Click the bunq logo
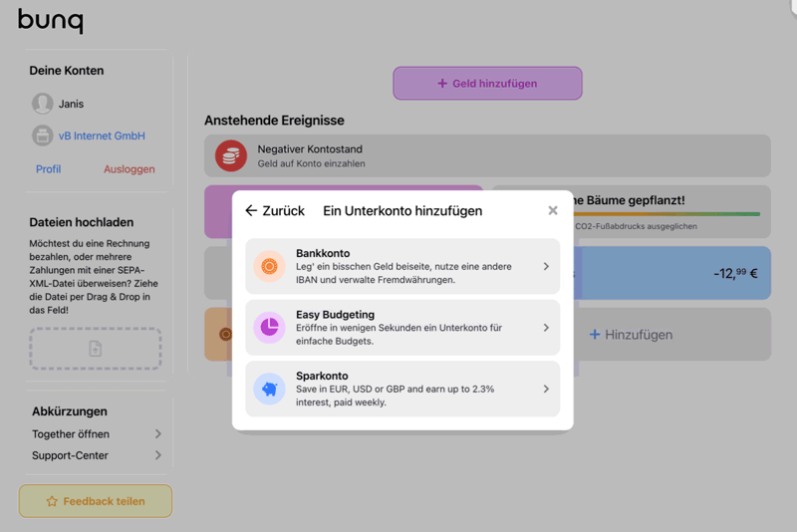The height and width of the screenshot is (532, 797). tap(51, 21)
